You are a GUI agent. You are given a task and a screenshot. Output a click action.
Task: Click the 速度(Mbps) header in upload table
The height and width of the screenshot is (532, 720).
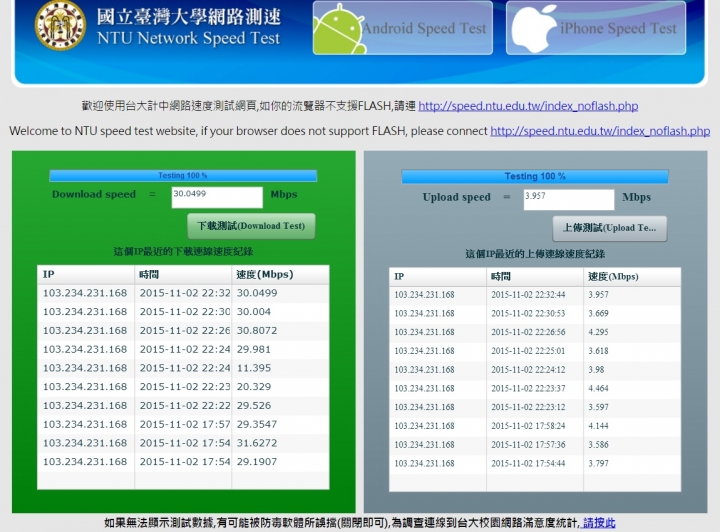(632, 277)
